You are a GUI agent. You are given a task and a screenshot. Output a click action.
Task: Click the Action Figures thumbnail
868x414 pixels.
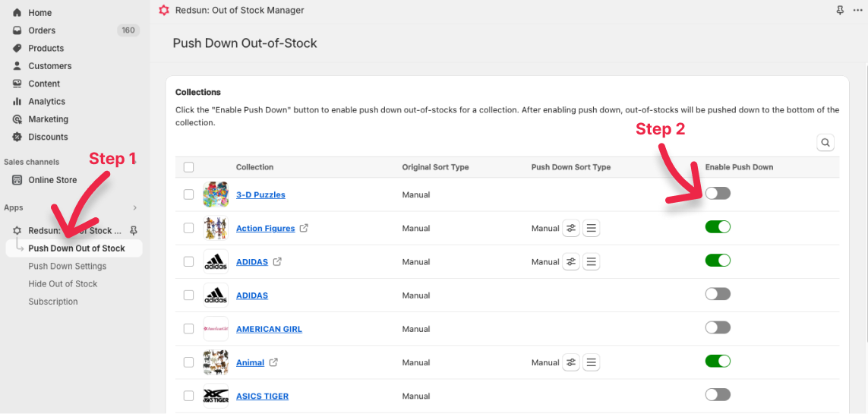(216, 228)
